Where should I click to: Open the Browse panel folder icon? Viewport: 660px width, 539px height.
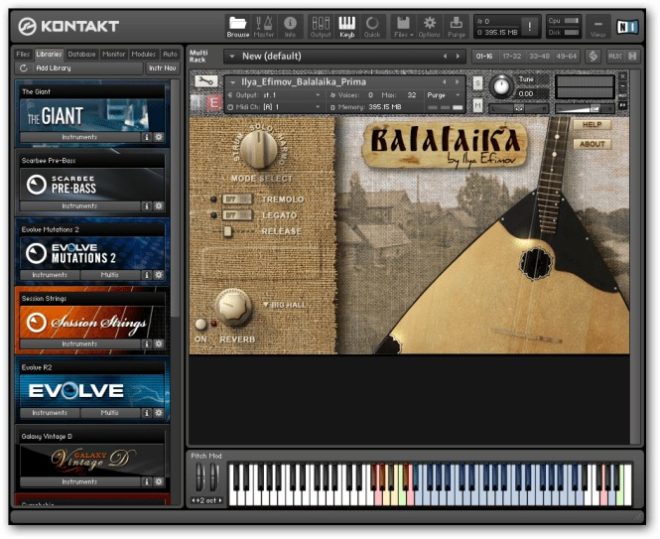[238, 26]
